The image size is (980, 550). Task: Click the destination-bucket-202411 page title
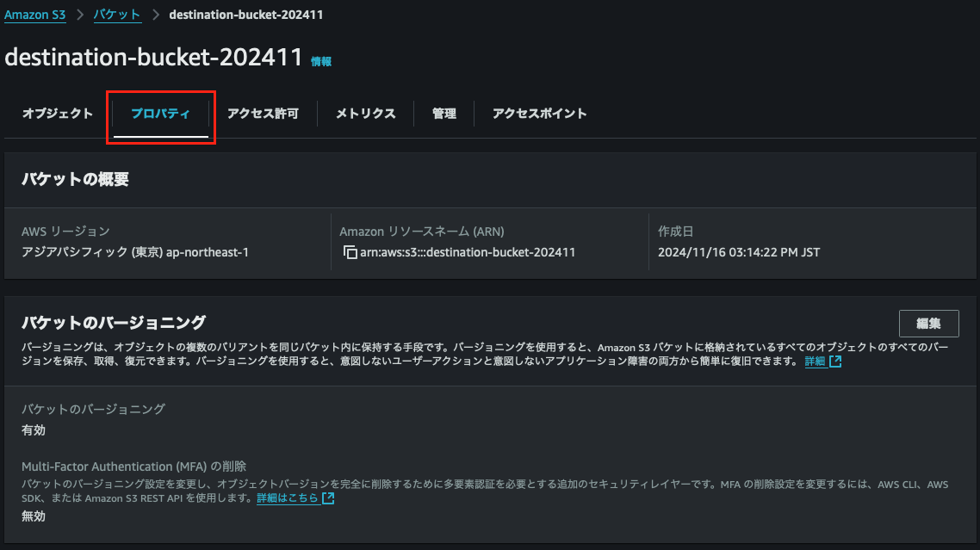click(154, 58)
